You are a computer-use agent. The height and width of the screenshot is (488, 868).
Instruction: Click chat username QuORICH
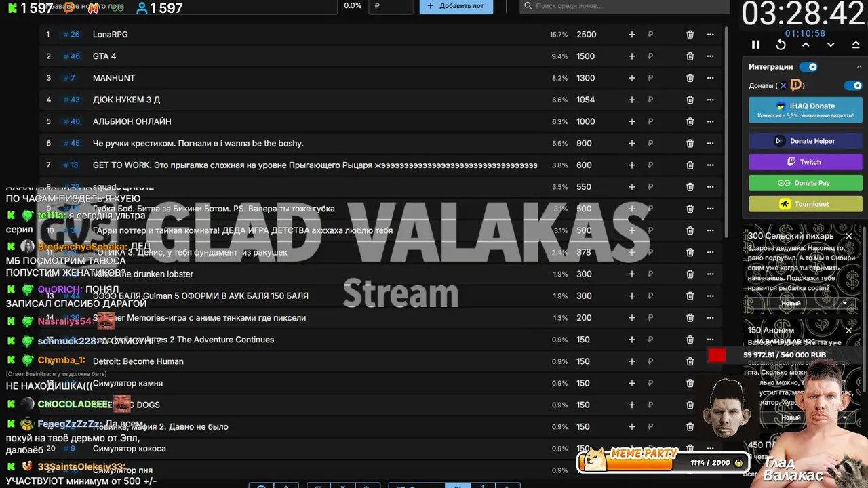[x=60, y=289]
